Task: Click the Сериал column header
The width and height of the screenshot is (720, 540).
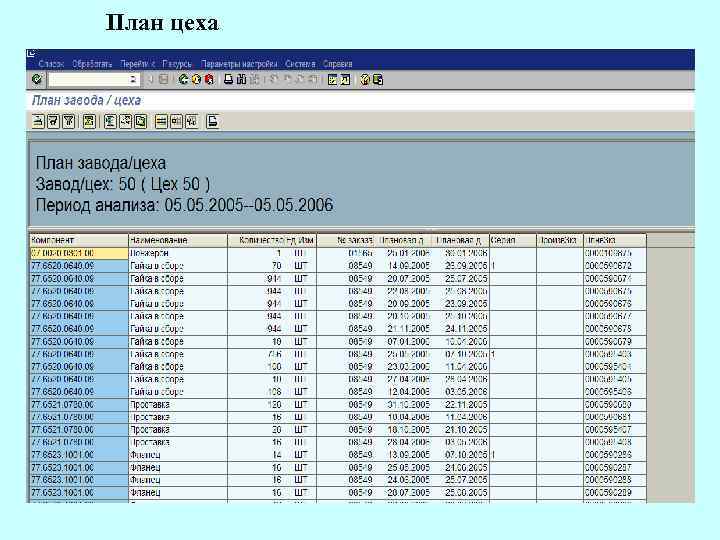Action: point(513,240)
